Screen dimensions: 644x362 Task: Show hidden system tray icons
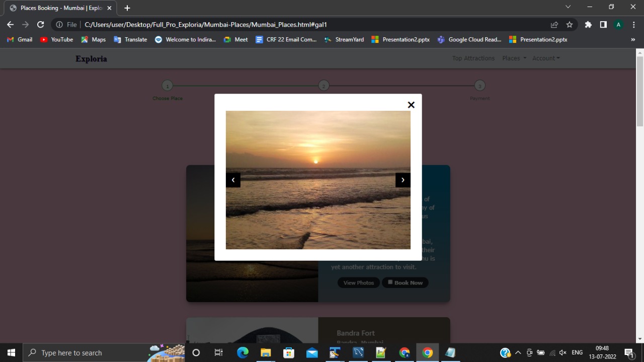click(518, 352)
